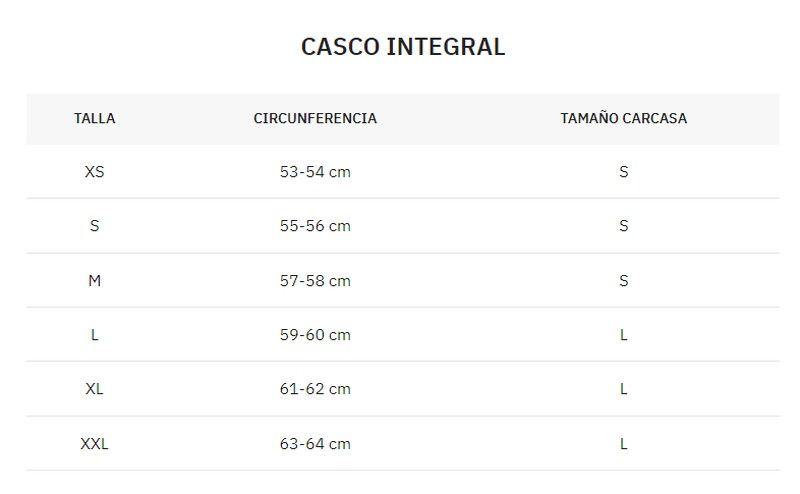Image resolution: width=800 pixels, height=494 pixels.
Task: Click the 59-60 cm circumference cell
Action: click(315, 335)
